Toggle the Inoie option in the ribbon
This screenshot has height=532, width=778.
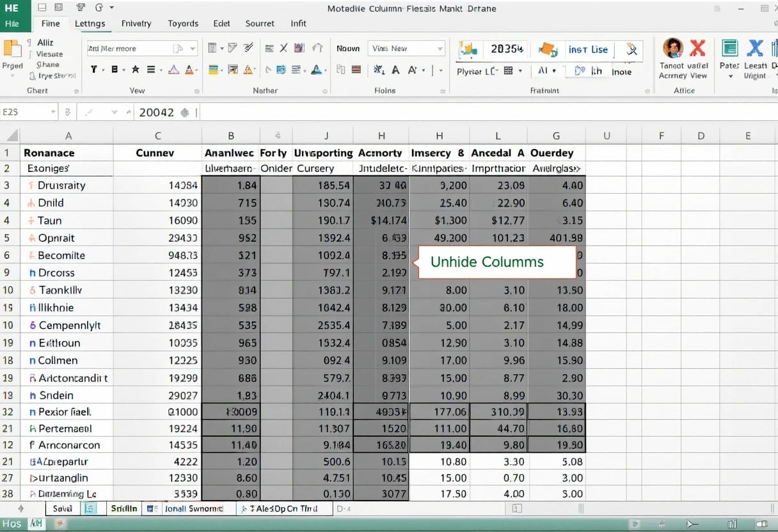621,72
